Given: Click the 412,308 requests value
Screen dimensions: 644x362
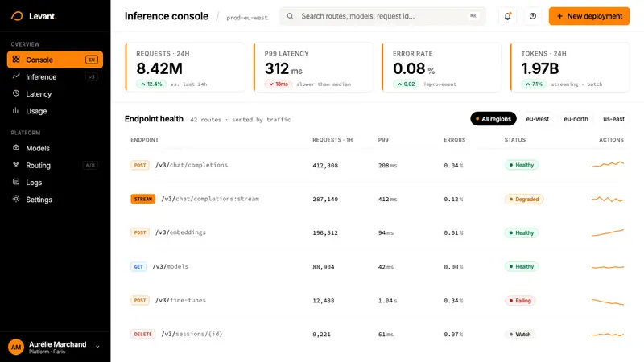Looking at the screenshot, I should tap(325, 166).
